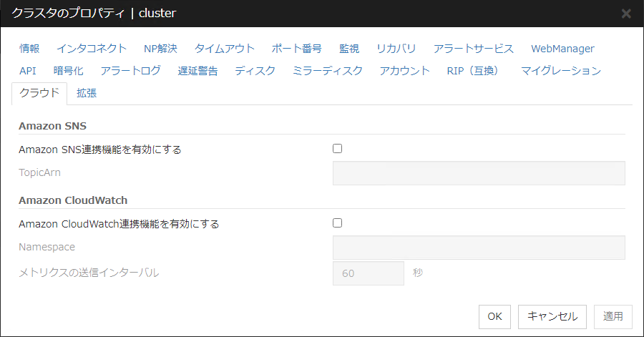Open the ミラーディスク tab

[328, 71]
